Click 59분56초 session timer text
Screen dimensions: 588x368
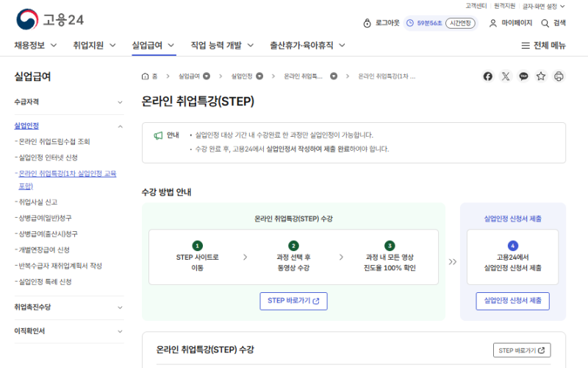[429, 24]
